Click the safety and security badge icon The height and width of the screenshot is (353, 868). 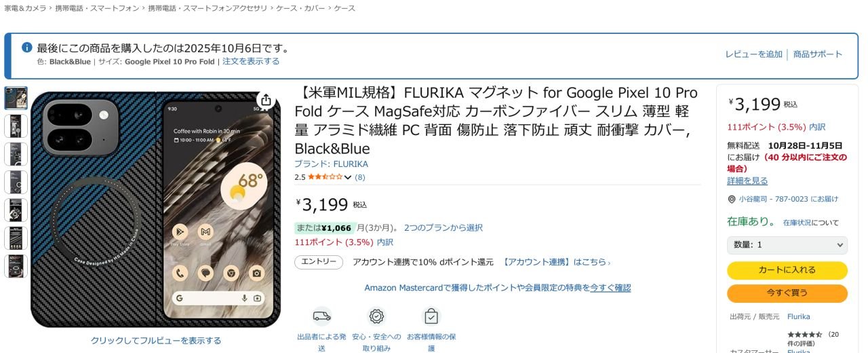click(376, 316)
